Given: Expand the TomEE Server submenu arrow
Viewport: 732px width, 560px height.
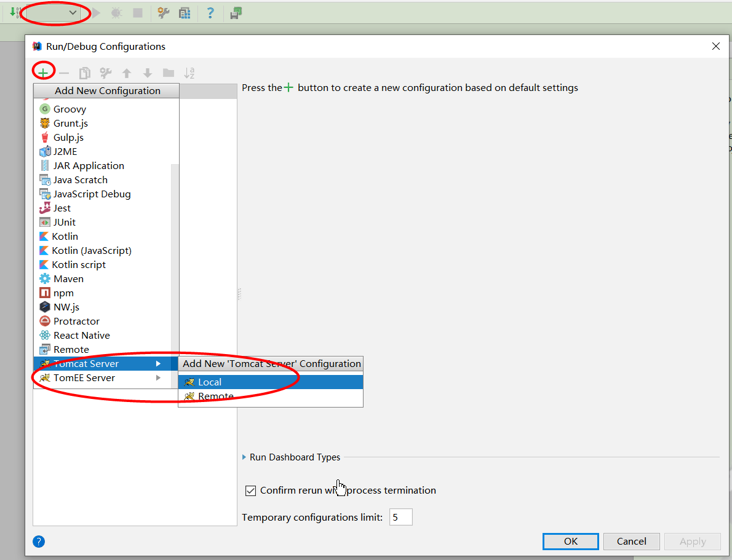Looking at the screenshot, I should pos(158,378).
